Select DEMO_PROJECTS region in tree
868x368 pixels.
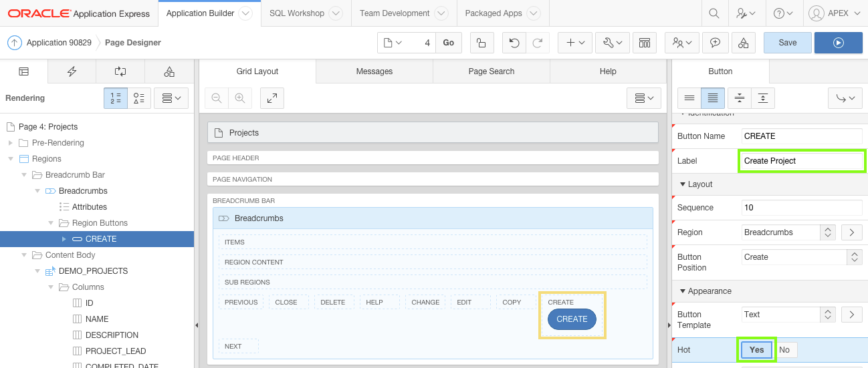pos(93,271)
